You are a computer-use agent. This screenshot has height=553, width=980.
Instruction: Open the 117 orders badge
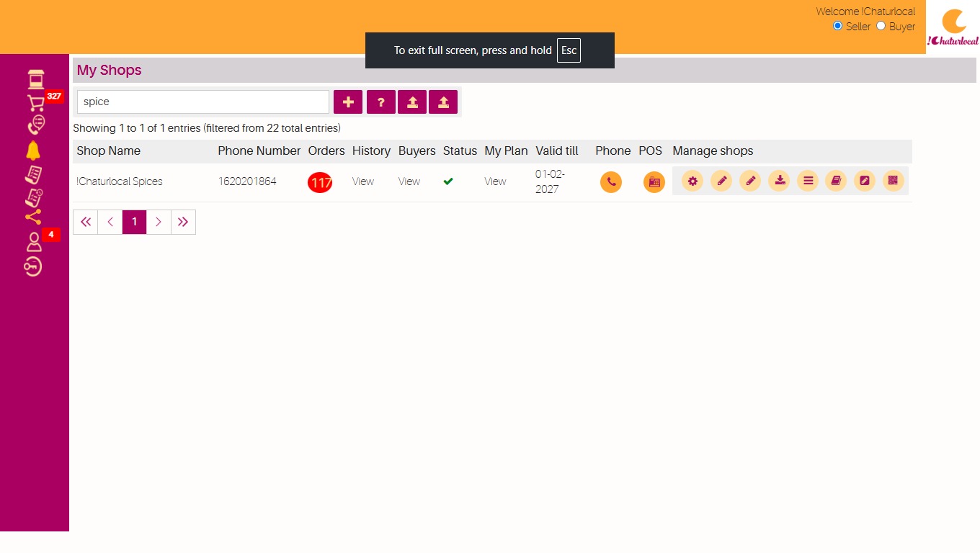(x=320, y=183)
